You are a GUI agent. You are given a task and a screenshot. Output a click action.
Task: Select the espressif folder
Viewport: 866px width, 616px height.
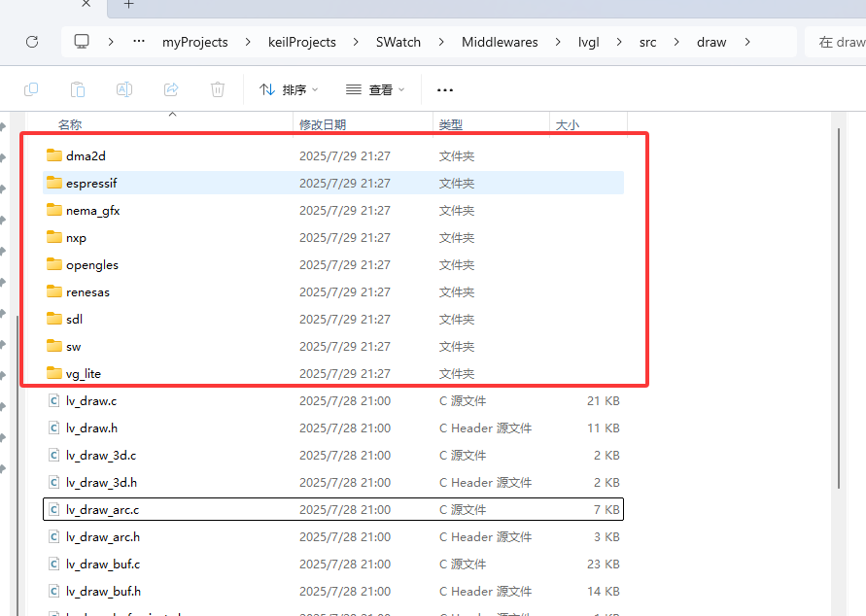tap(91, 183)
